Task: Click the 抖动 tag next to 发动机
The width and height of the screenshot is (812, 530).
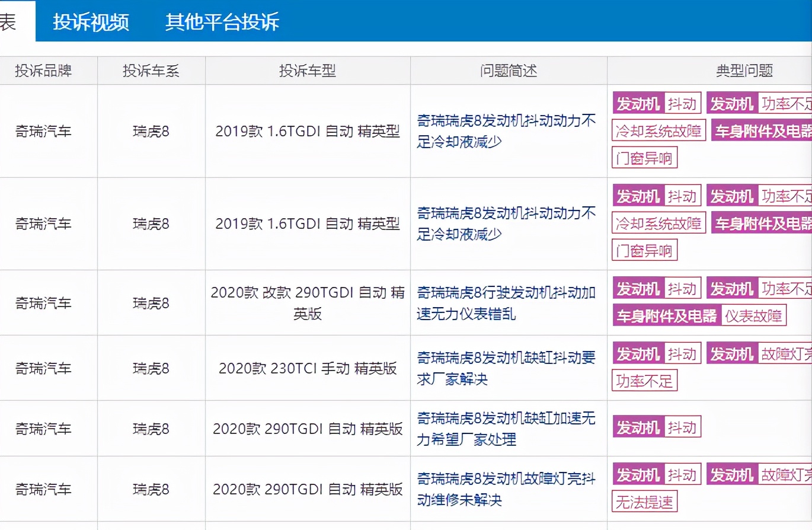Action: [682, 102]
